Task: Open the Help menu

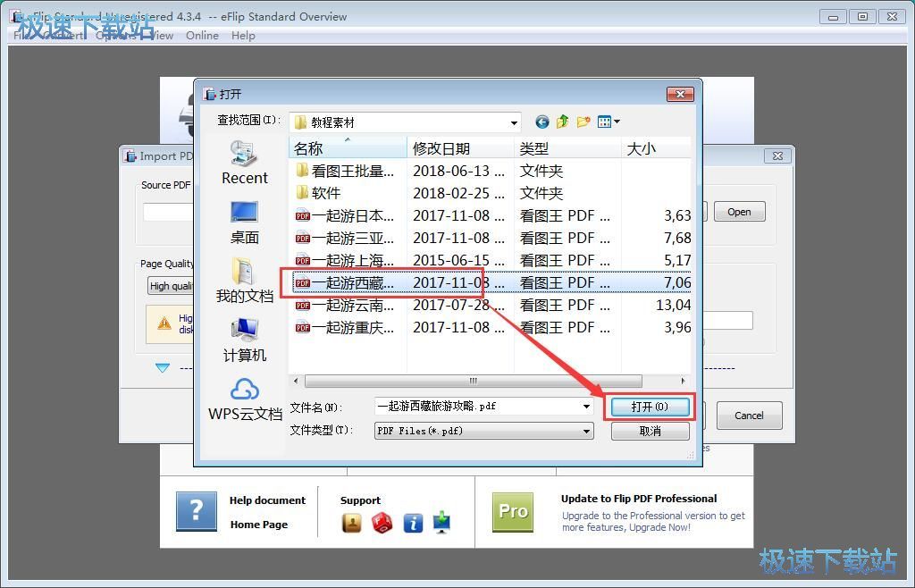Action: [243, 36]
